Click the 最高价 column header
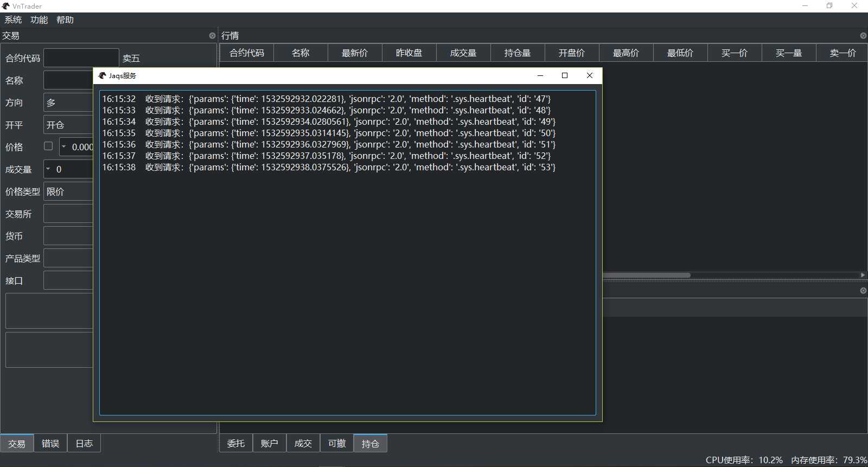Screen dimensions: 868x467 pyautogui.click(x=626, y=53)
